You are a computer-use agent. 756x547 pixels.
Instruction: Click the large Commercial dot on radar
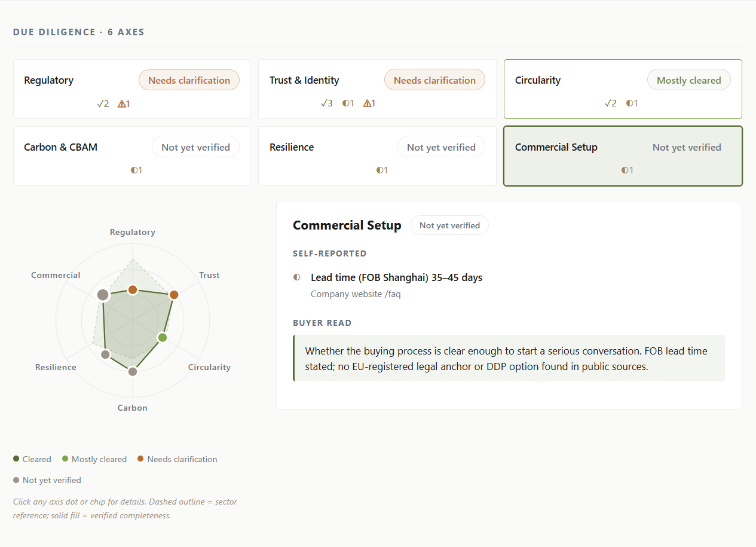(x=103, y=295)
